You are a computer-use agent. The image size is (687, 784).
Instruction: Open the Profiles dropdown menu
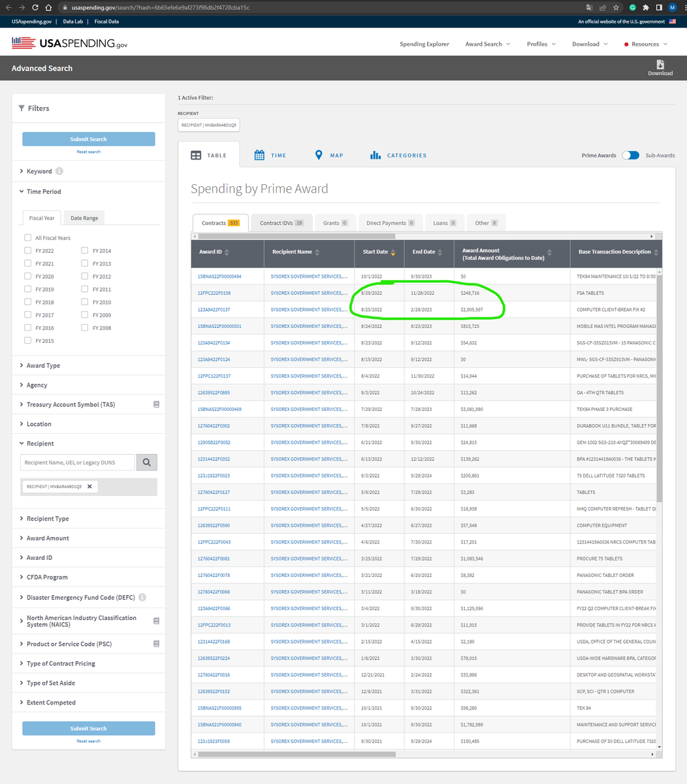click(x=541, y=44)
